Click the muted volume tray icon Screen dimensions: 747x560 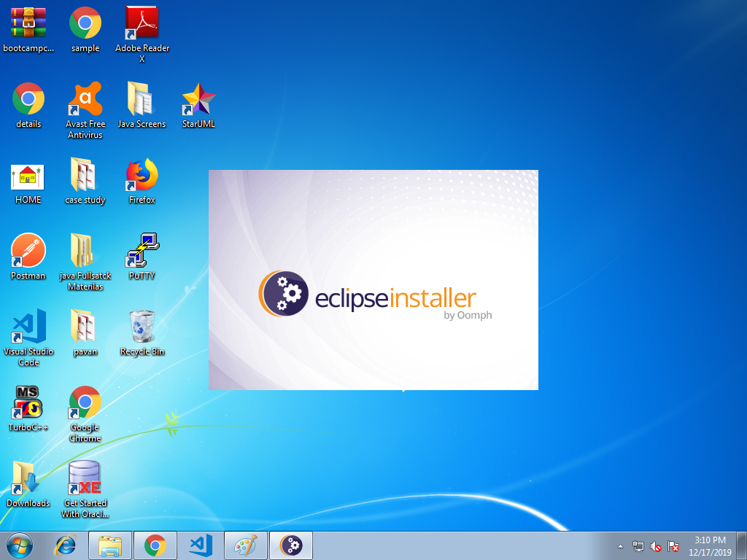coord(656,546)
